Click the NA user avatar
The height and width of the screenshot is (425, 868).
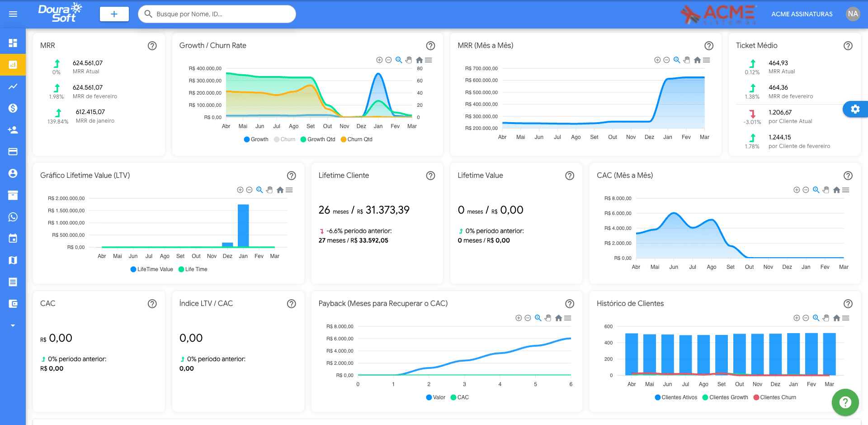coord(853,14)
